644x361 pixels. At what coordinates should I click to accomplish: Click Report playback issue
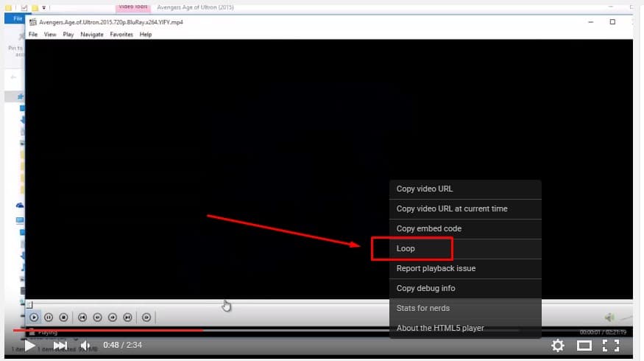[x=436, y=268]
